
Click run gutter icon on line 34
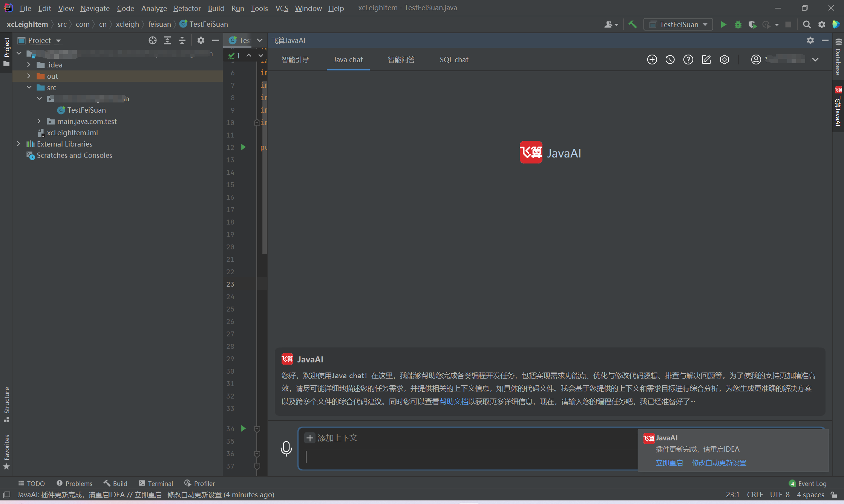click(243, 428)
